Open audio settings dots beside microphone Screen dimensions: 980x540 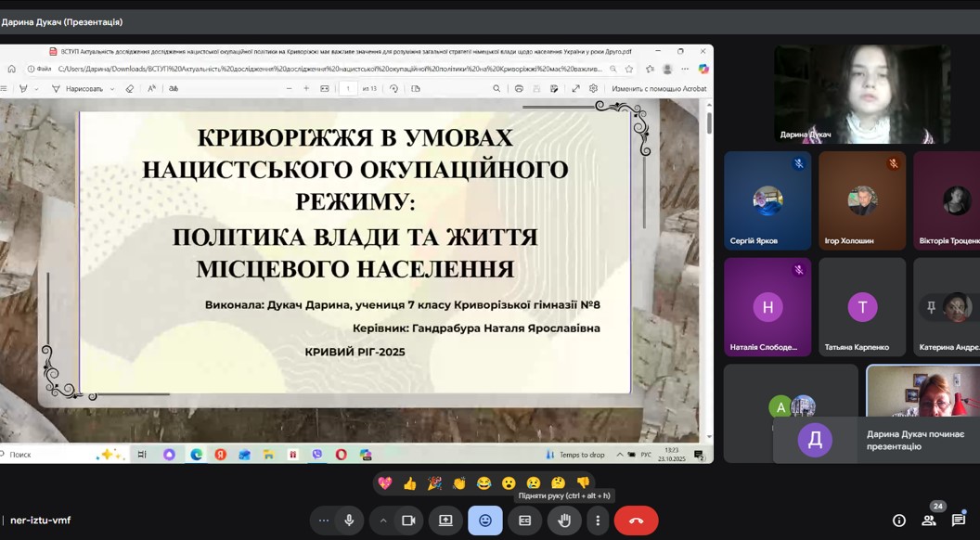click(x=323, y=521)
